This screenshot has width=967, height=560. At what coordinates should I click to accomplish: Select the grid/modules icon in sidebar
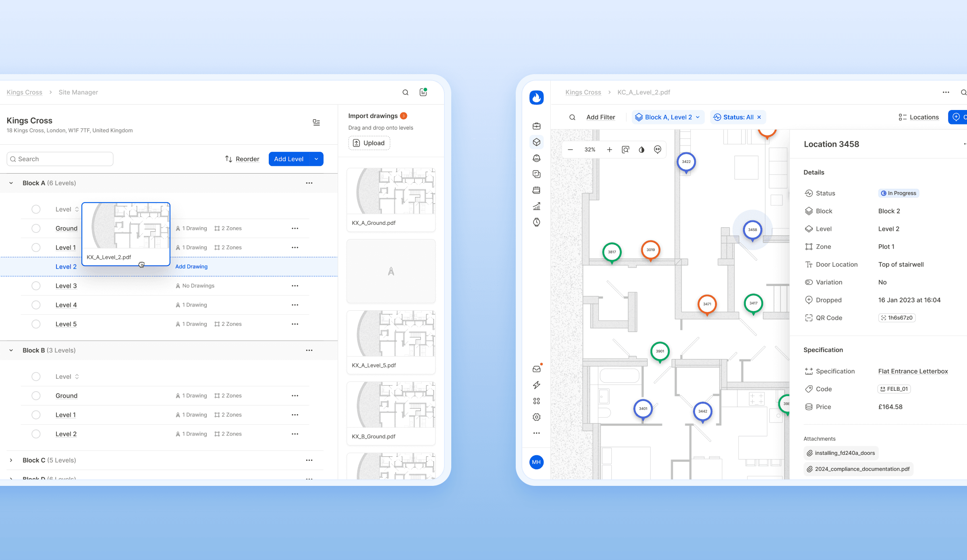click(536, 401)
